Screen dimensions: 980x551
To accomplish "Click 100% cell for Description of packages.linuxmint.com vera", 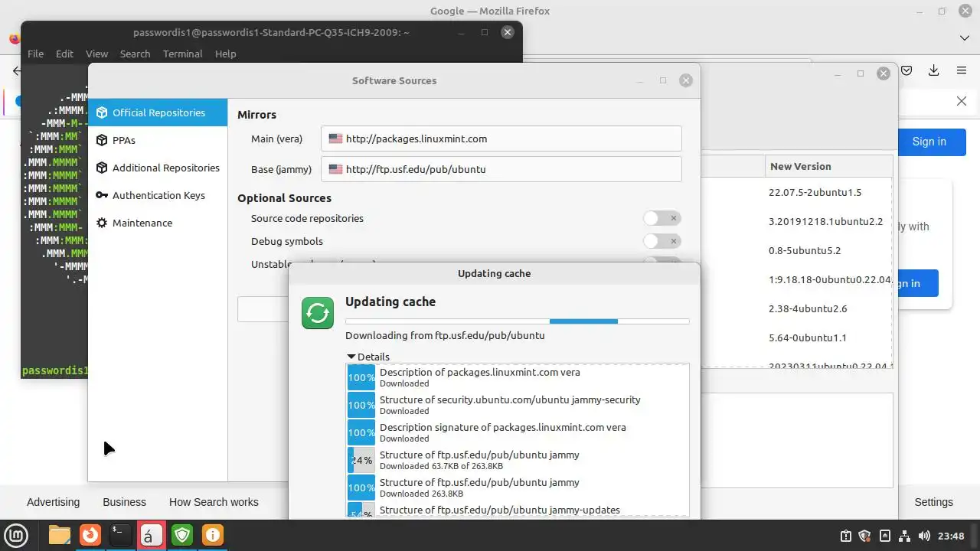I will pyautogui.click(x=361, y=377).
